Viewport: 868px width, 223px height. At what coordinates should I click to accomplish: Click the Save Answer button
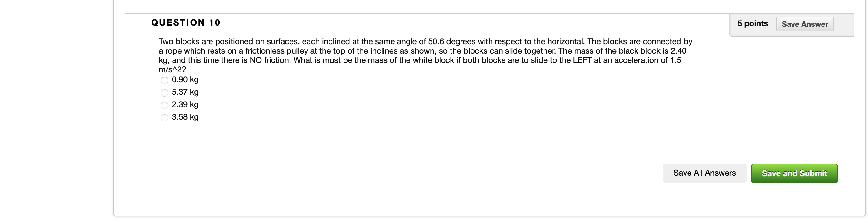(x=805, y=24)
